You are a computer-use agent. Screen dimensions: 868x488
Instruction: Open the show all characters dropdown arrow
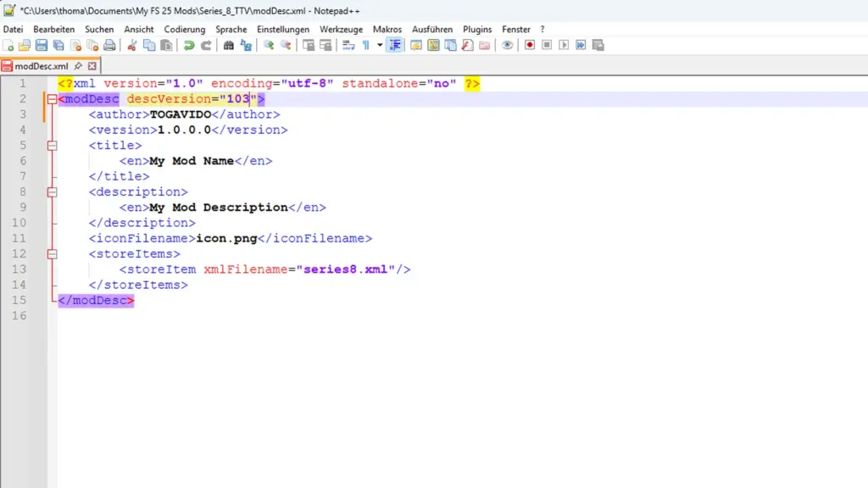pyautogui.click(x=379, y=45)
